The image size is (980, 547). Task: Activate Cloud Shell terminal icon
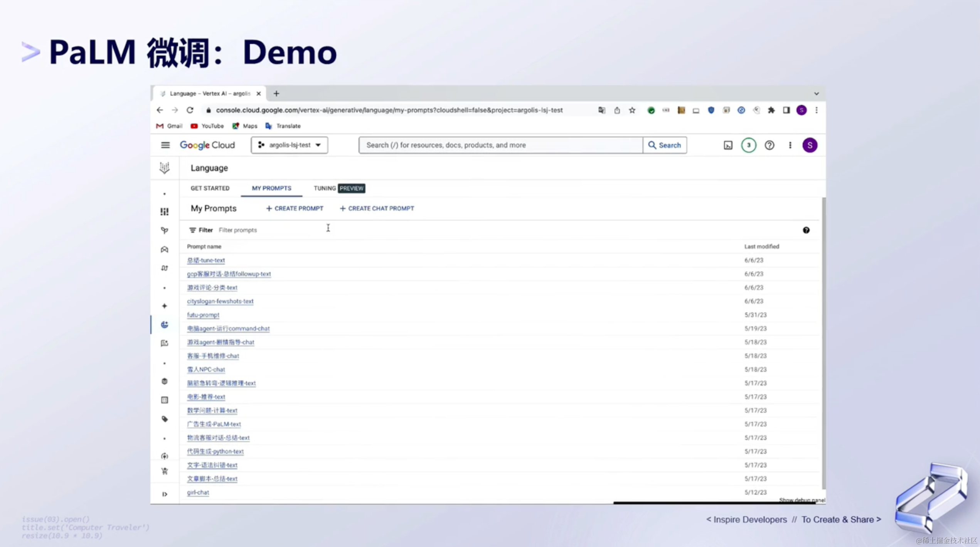click(x=727, y=145)
